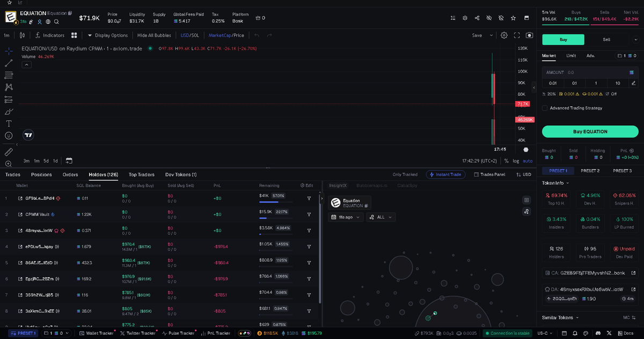This screenshot has width=644, height=339.
Task: Open the Save layout dropdown arrow
Action: pyautogui.click(x=491, y=35)
